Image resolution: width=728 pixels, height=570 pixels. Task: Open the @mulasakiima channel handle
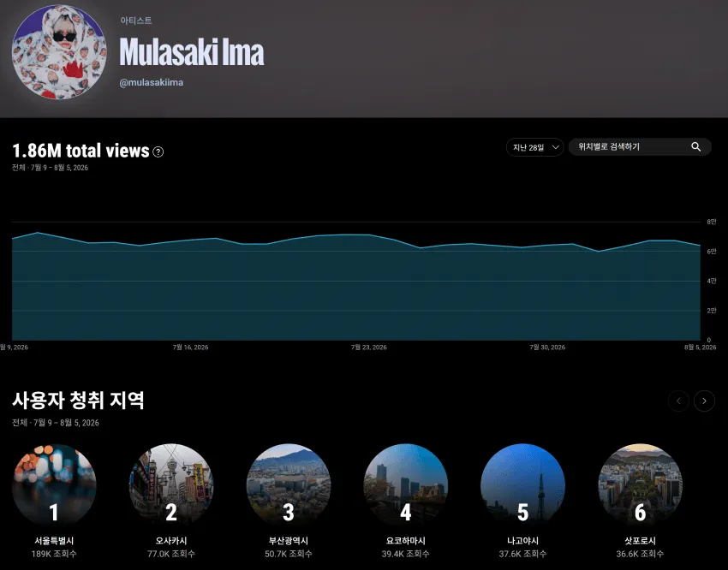[152, 82]
